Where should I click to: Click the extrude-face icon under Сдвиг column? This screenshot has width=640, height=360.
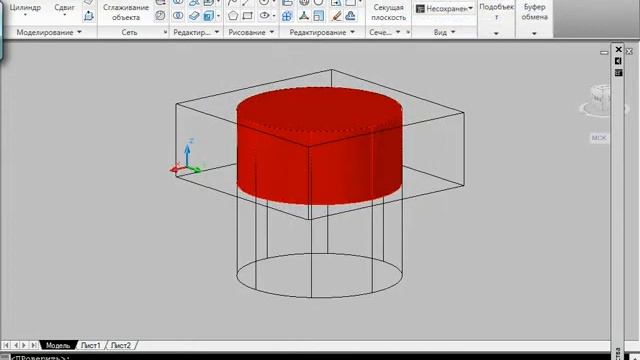point(89,16)
